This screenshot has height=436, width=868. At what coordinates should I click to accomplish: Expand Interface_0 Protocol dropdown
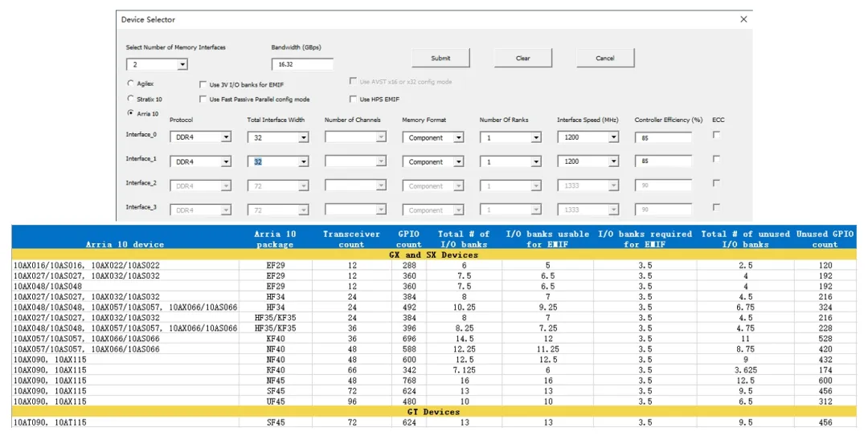coord(226,138)
